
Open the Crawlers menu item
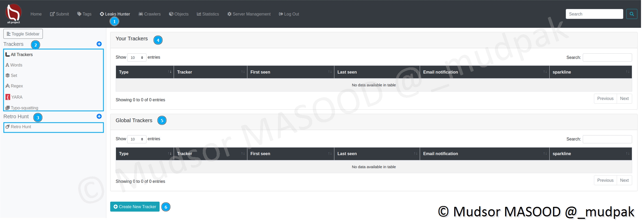tap(149, 14)
